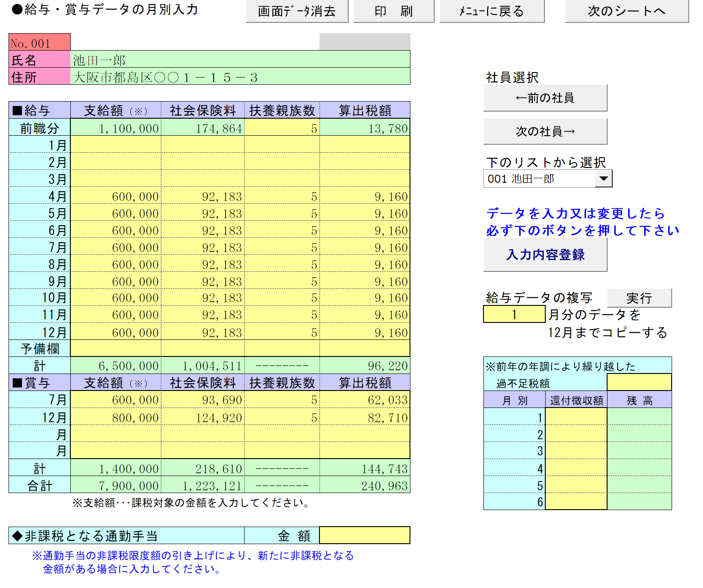
Task: Register input with 入力内容登録 button
Action: [545, 254]
